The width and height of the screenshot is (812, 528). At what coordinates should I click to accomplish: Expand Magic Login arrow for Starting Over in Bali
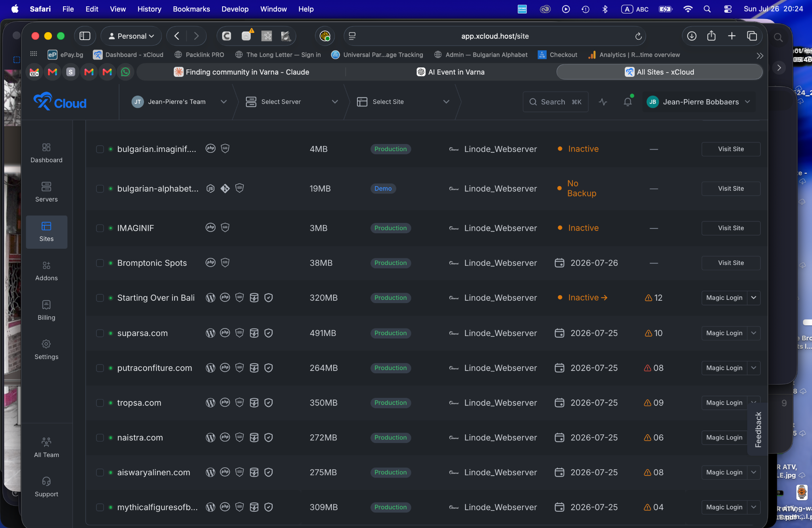tap(754, 298)
